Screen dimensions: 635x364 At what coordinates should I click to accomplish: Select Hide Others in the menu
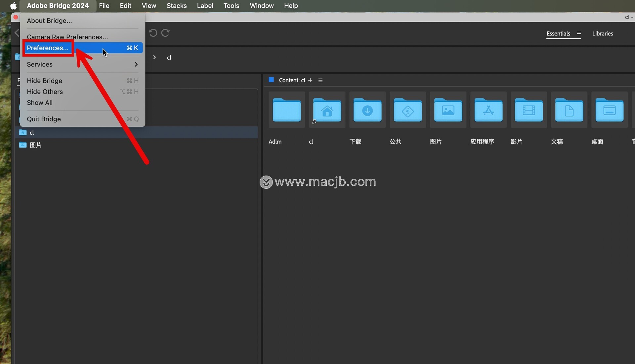point(82,92)
